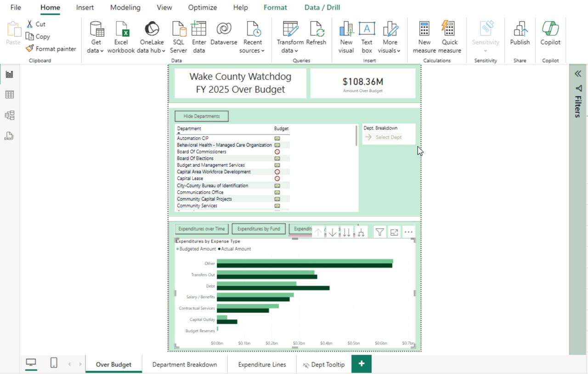Viewport: 588px width, 374px height.
Task: Switch to Department Breakdown page tab
Action: tap(184, 364)
